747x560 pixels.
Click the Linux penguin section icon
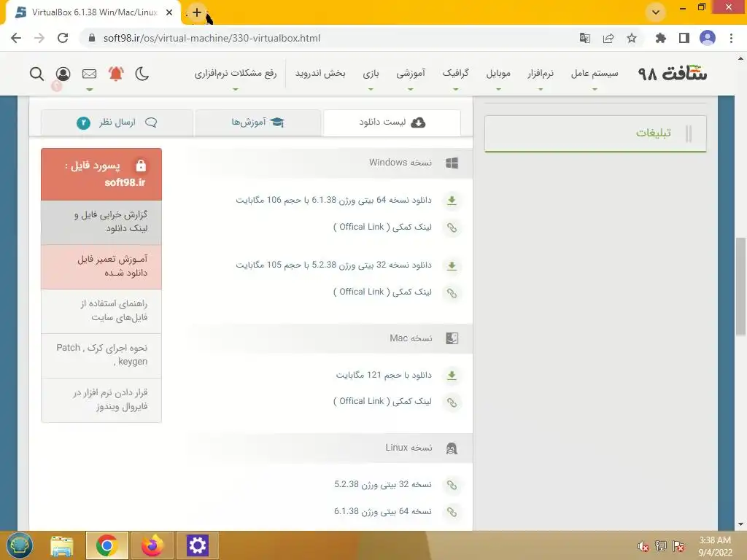[x=452, y=448]
